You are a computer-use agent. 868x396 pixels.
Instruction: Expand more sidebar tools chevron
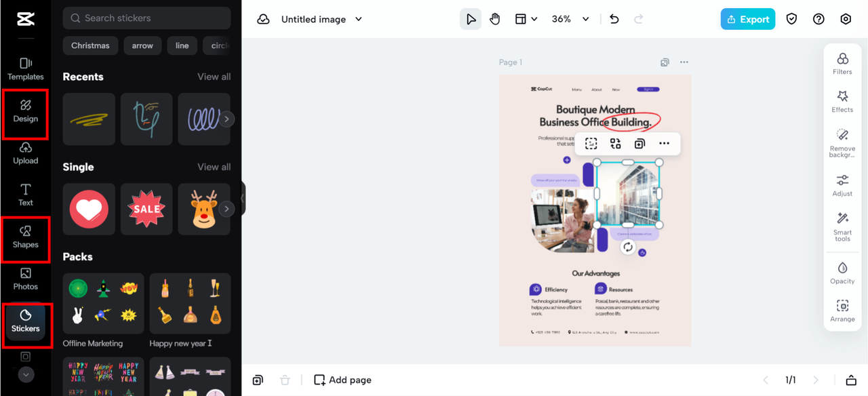pos(26,374)
